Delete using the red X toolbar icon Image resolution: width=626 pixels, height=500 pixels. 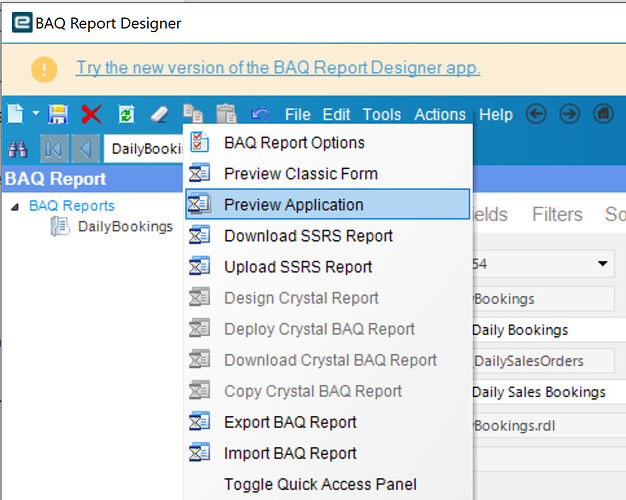91,114
